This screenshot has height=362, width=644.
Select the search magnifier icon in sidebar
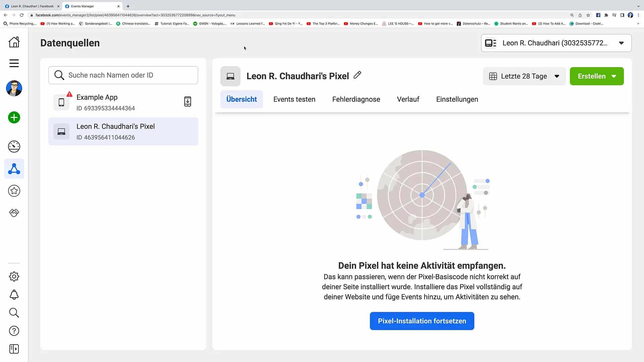pyautogui.click(x=14, y=313)
